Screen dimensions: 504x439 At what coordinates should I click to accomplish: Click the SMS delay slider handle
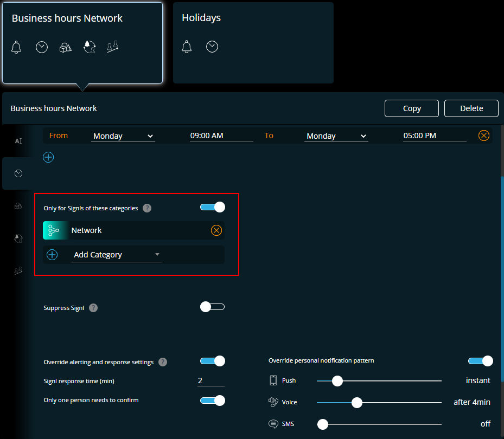323,424
